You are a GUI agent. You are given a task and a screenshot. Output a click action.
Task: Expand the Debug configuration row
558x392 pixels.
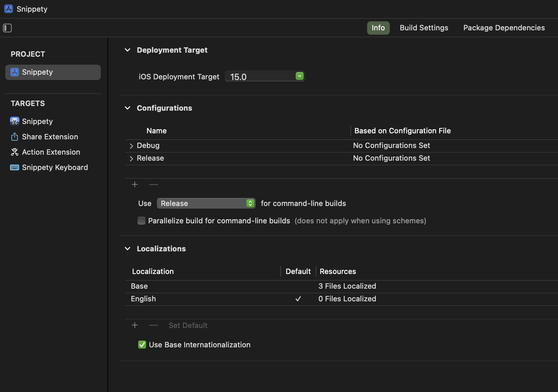click(131, 146)
